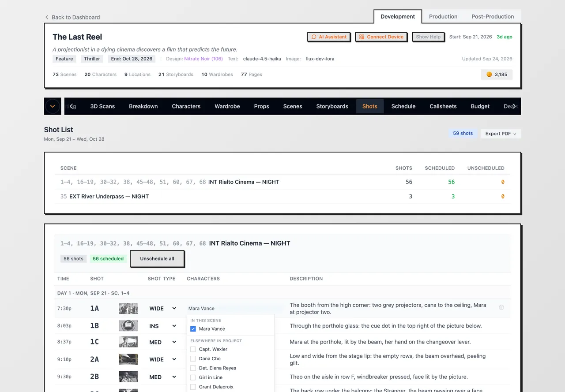This screenshot has height=392, width=565.
Task: Check the Capt. Wexler checkbox
Action: tap(193, 349)
